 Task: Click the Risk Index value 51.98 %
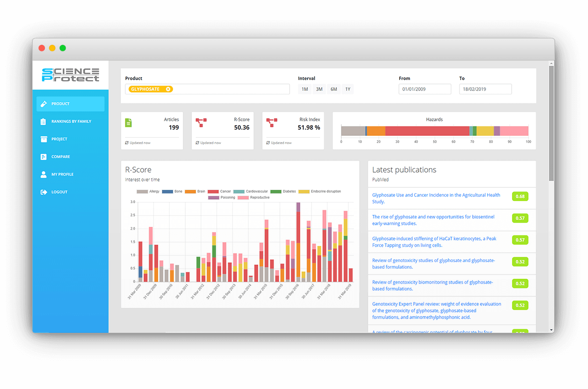point(309,128)
